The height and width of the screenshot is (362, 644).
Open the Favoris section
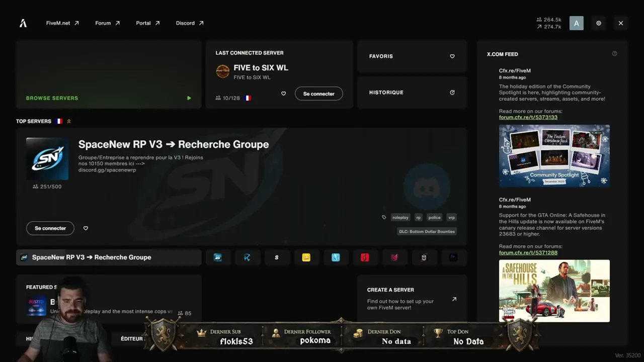coord(412,56)
